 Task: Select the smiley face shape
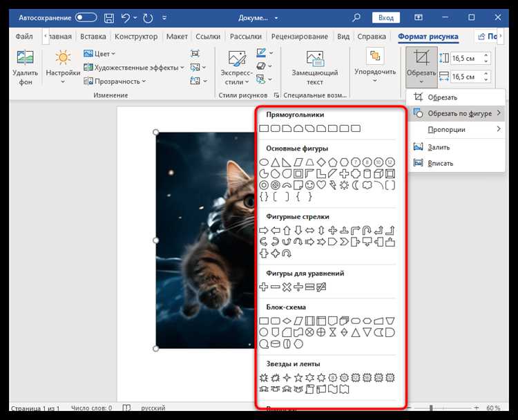click(x=309, y=185)
